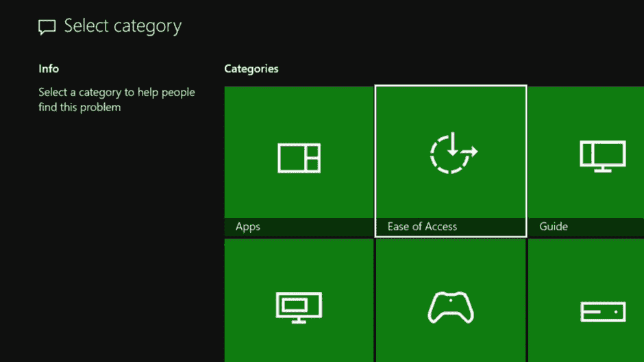Choose the console hardware icon tile
This screenshot has height=362, width=644.
[x=603, y=311]
